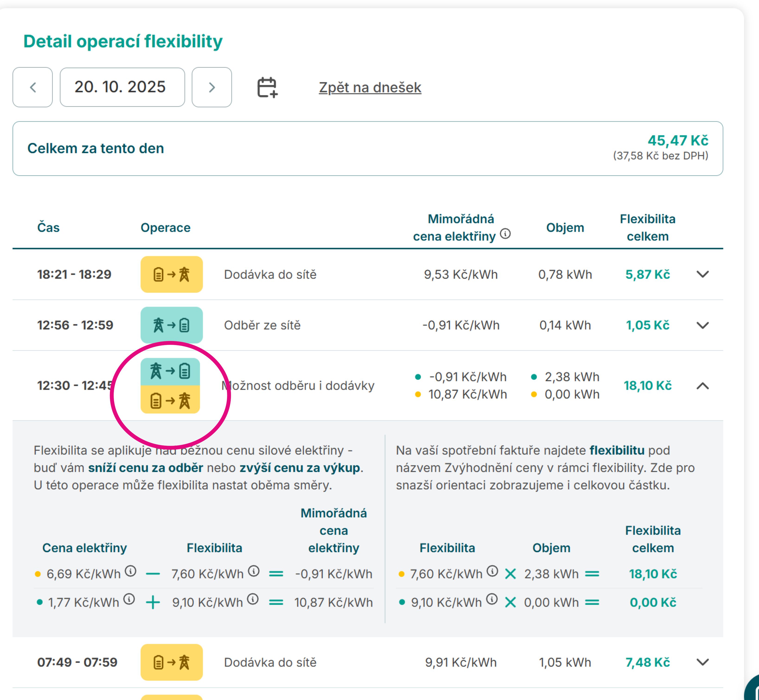Click the 20. 10. 2025 date field

(x=122, y=87)
